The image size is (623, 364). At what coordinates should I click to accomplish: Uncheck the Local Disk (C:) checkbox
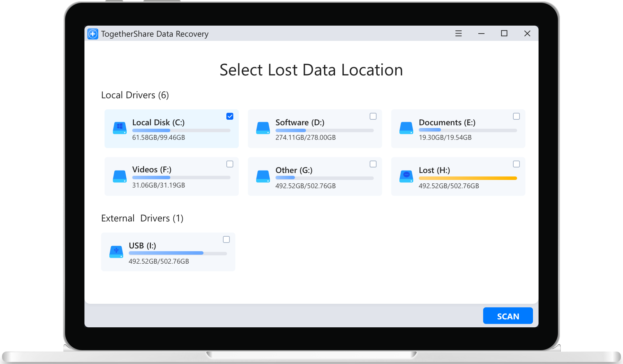(230, 116)
